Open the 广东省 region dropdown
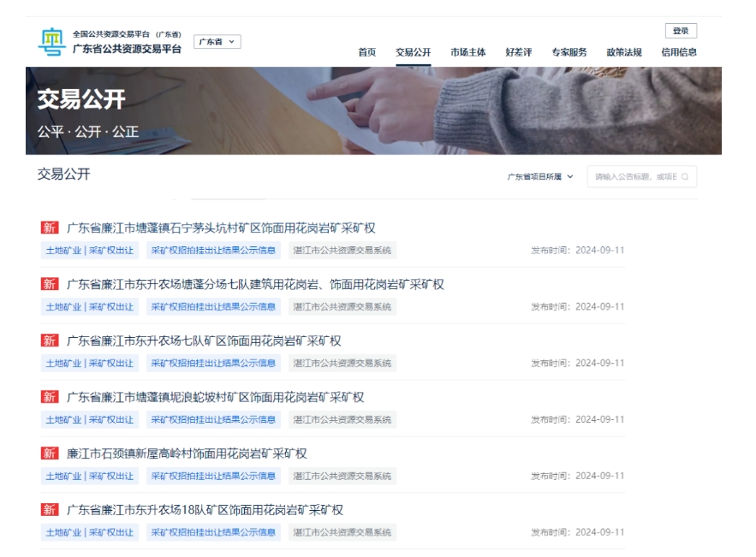756x557 pixels. [217, 42]
